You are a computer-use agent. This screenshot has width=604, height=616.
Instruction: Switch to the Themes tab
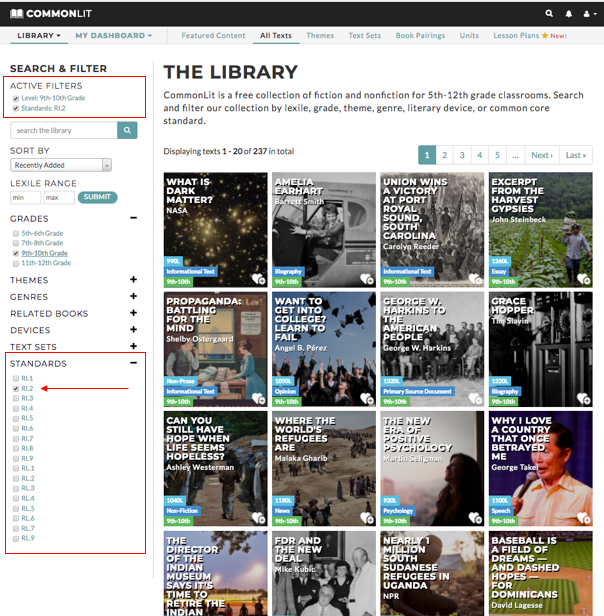tap(320, 35)
